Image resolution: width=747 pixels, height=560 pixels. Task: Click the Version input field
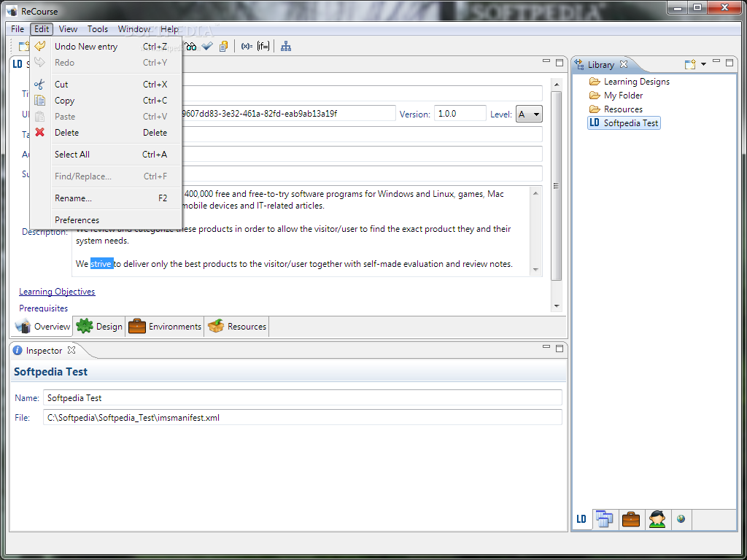click(460, 114)
